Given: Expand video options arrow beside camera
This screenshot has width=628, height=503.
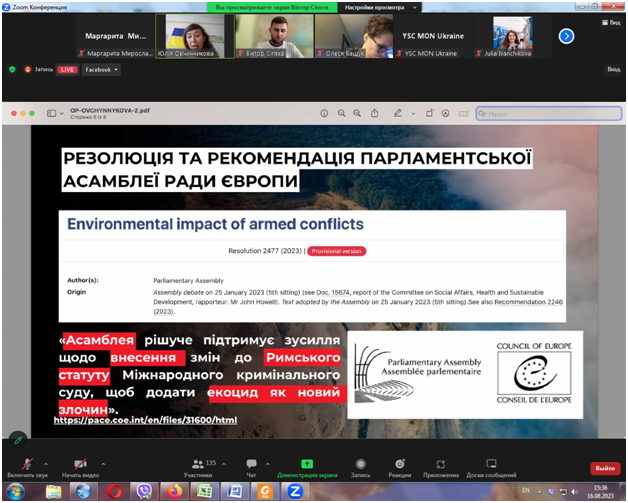Looking at the screenshot, I should tap(103, 461).
